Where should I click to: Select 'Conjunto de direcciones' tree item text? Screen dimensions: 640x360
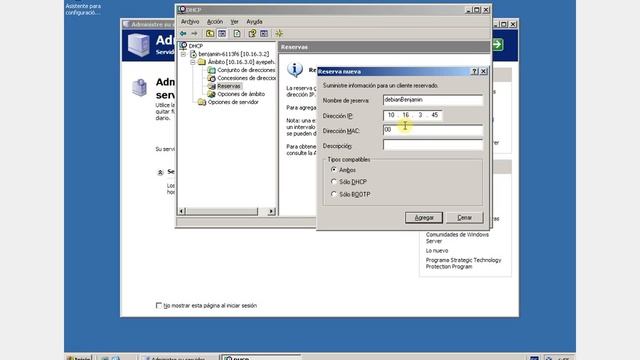pos(246,70)
